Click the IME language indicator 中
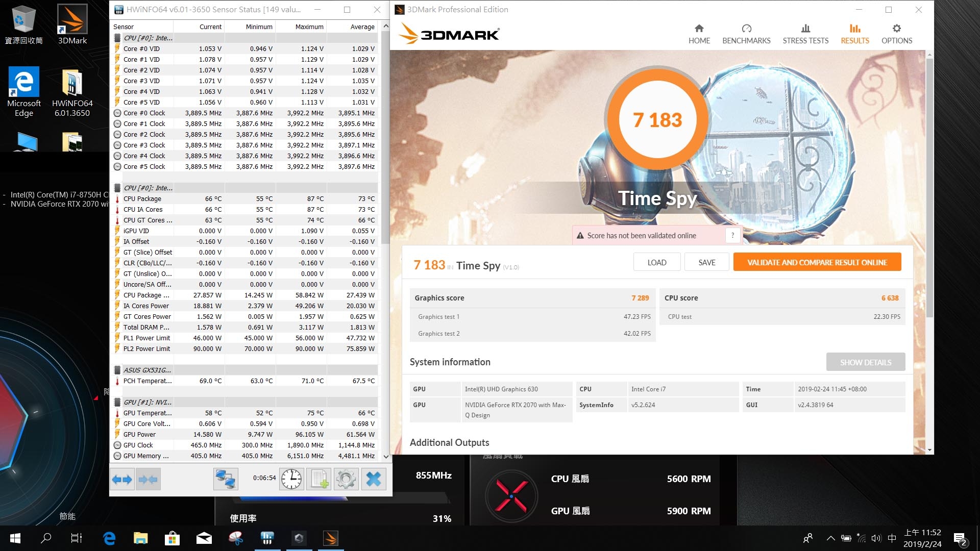This screenshot has height=551, width=980. tap(892, 538)
